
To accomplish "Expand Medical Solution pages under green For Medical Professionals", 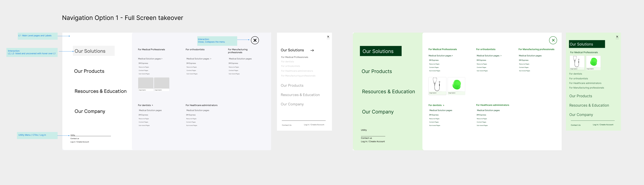I will [441, 56].
